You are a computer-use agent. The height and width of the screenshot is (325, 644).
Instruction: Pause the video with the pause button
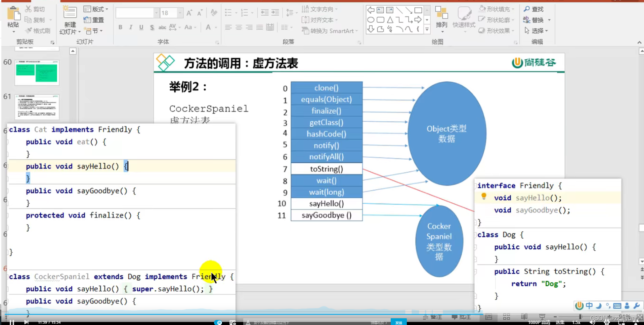pos(12,322)
